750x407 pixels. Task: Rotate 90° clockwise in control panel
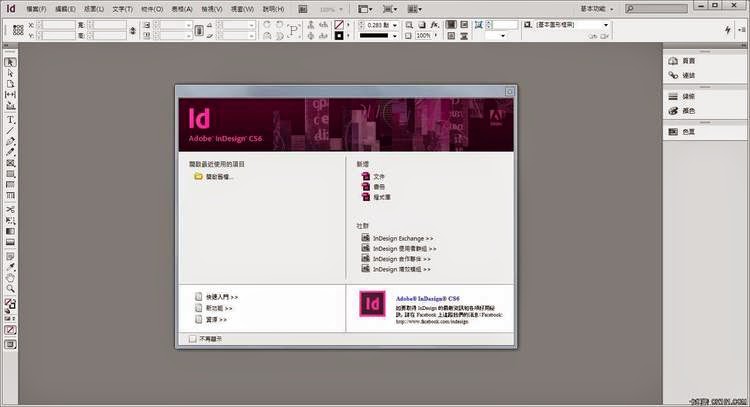click(x=267, y=24)
